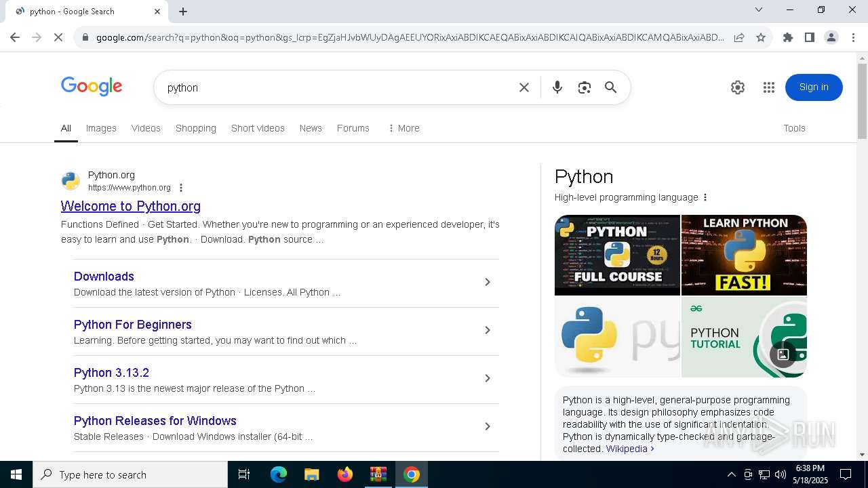Select the Python knowledge panel heading
This screenshot has width=868, height=488.
(584, 177)
